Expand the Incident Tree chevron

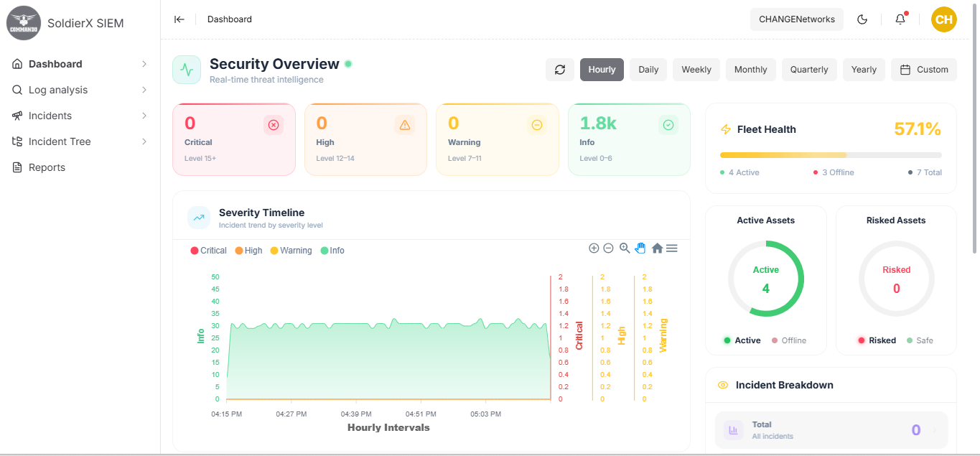144,141
